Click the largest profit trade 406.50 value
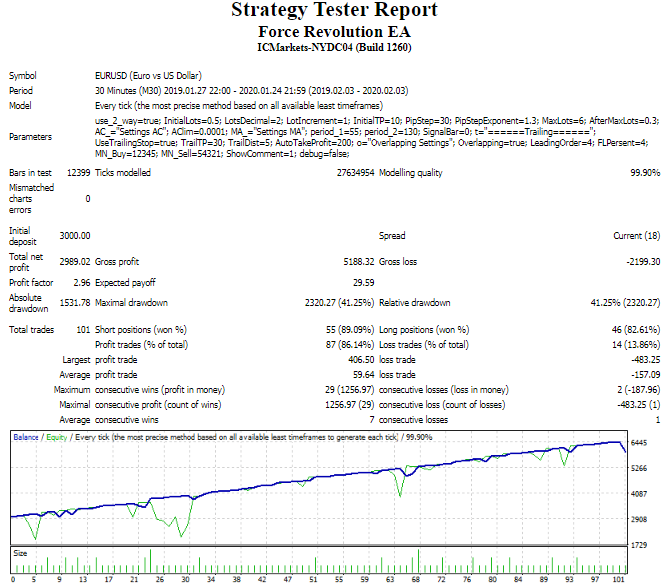Screen dimensions: 669x586 359,358
